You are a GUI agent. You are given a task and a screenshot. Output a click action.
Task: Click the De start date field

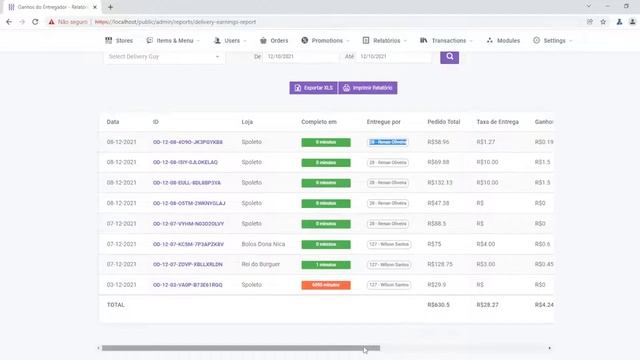[x=301, y=57]
